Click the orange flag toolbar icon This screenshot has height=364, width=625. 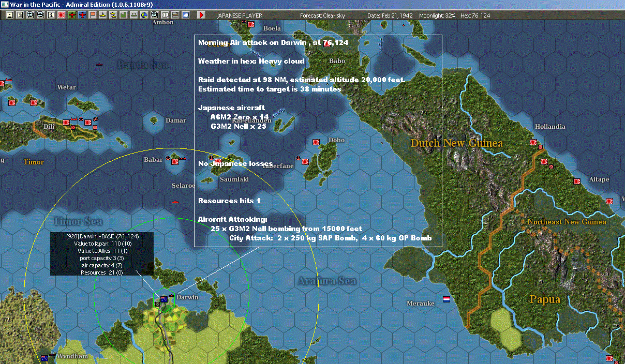[93, 15]
